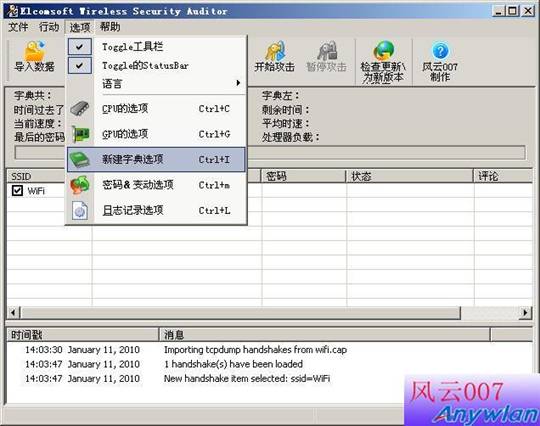Choose CPU的选项 menu entry
The image size is (540, 426).
156,108
